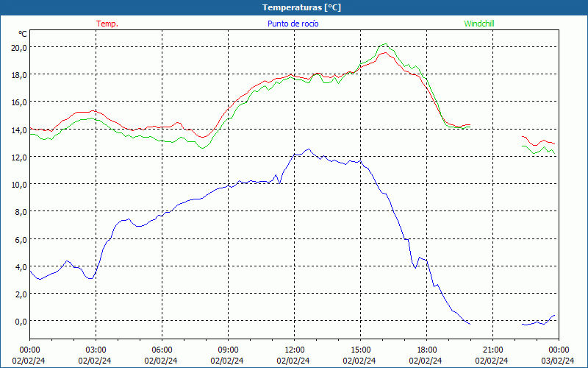Click the '2,0' y-axis value
This screenshot has height=368, width=588.
point(21,294)
